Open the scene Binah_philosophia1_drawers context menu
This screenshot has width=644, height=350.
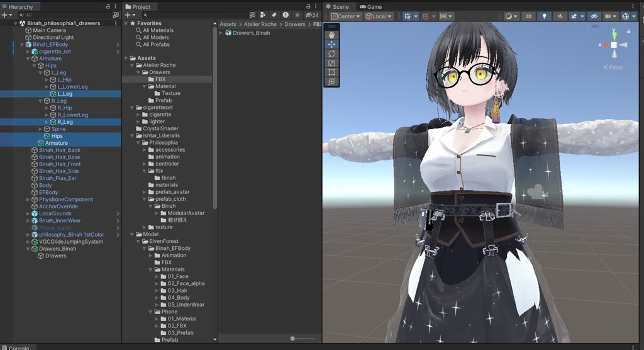click(x=116, y=23)
